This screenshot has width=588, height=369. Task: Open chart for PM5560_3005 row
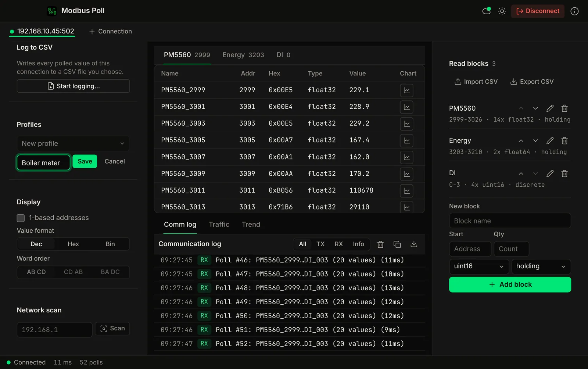(x=406, y=140)
